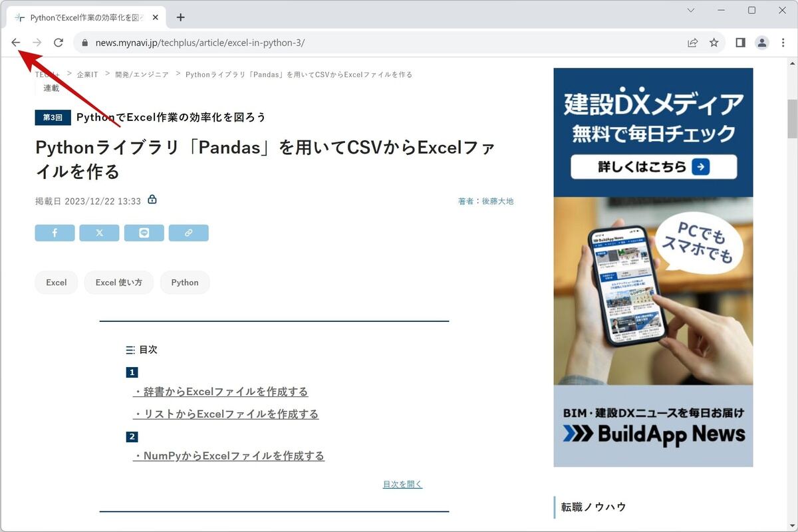Bookmark this page with the star
Image resolution: width=798 pixels, height=532 pixels.
714,43
